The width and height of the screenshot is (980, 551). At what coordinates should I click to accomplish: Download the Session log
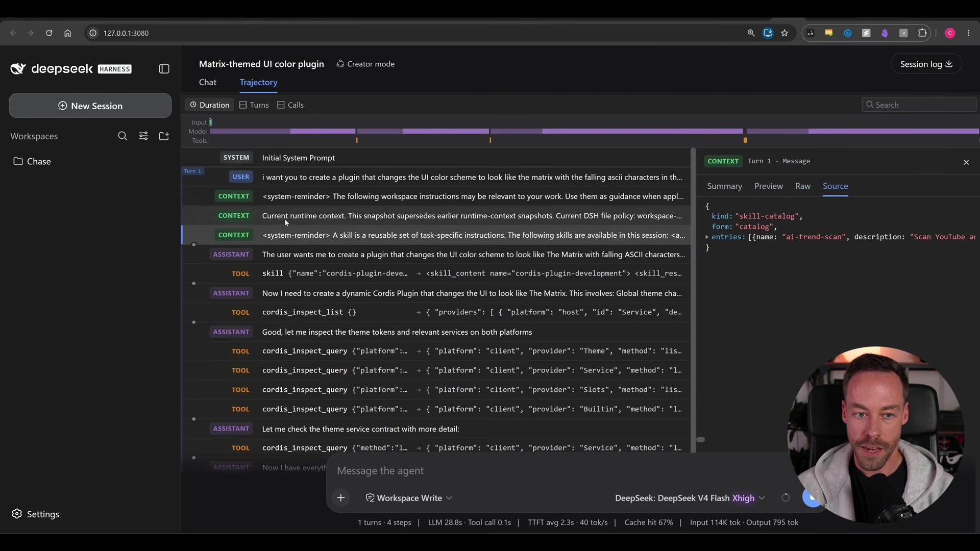(x=926, y=64)
